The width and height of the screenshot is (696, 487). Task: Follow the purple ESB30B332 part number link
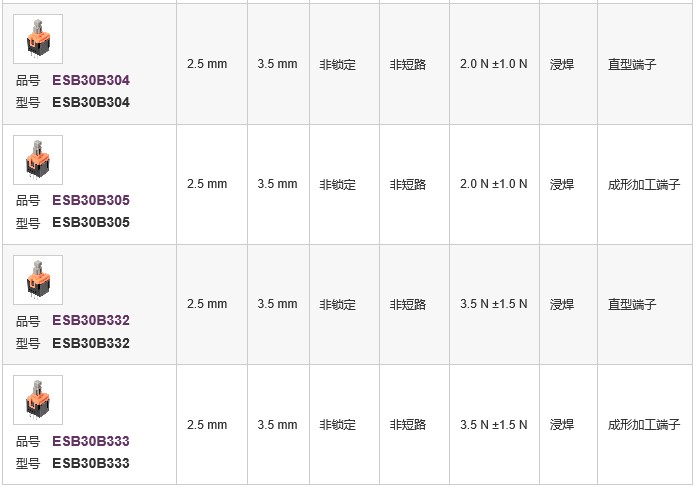[91, 320]
